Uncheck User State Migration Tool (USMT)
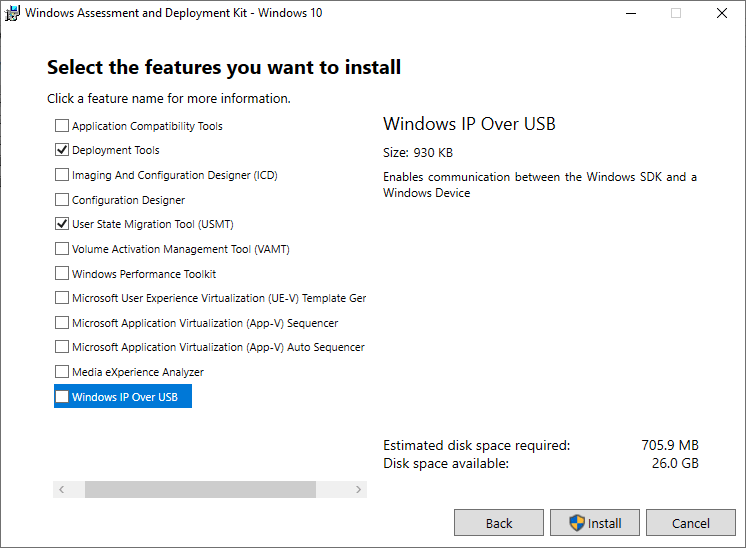 [x=62, y=224]
